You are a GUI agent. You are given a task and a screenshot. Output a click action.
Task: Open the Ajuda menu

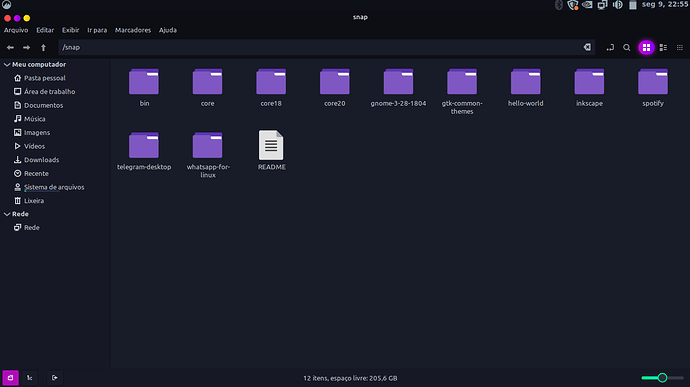pyautogui.click(x=168, y=30)
